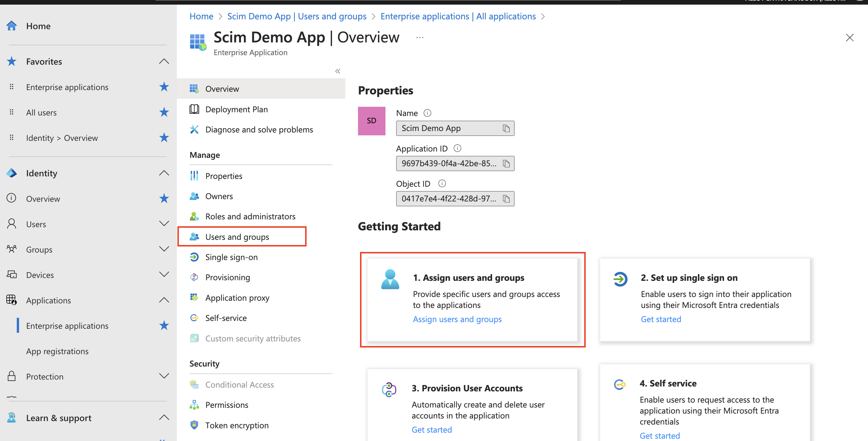Open the ellipsis more options menu
This screenshot has height=441, width=868.
point(420,38)
